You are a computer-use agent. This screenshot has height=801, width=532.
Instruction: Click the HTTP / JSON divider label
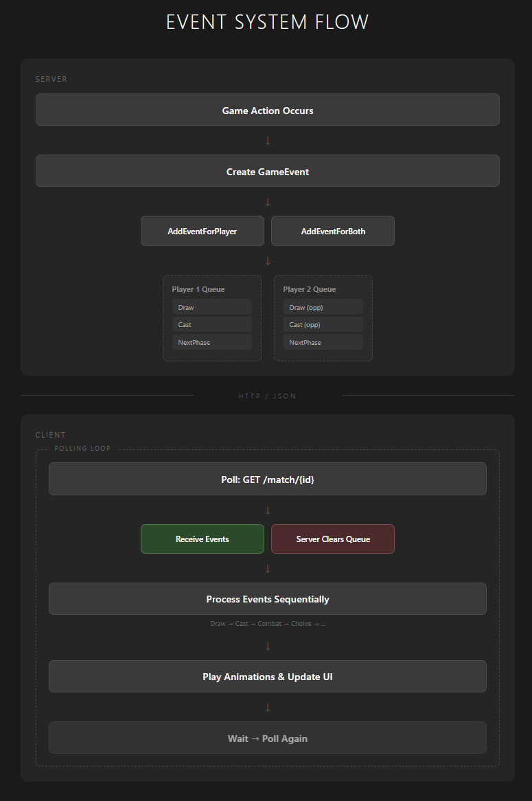tap(267, 396)
